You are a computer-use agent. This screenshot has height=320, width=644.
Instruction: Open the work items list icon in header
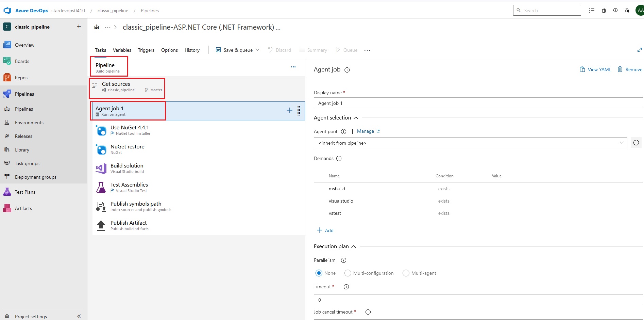tap(592, 11)
